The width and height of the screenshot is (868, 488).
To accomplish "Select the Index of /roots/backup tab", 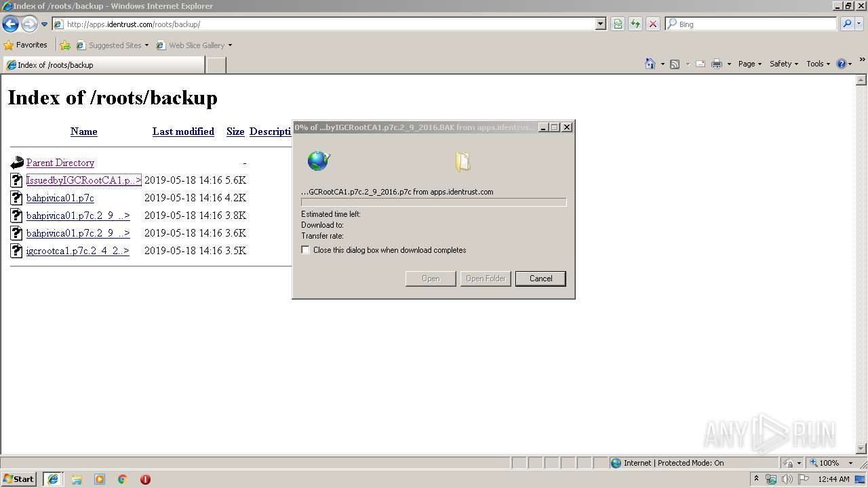I will click(x=104, y=65).
